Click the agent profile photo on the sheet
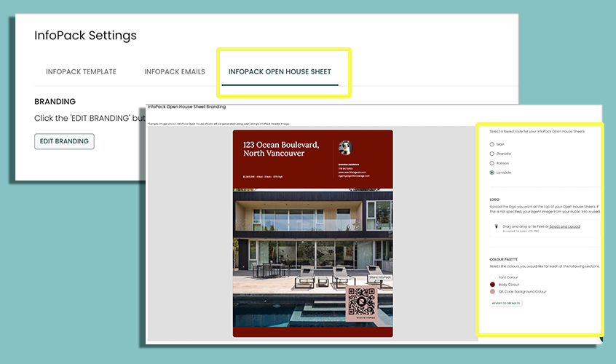 (346, 148)
